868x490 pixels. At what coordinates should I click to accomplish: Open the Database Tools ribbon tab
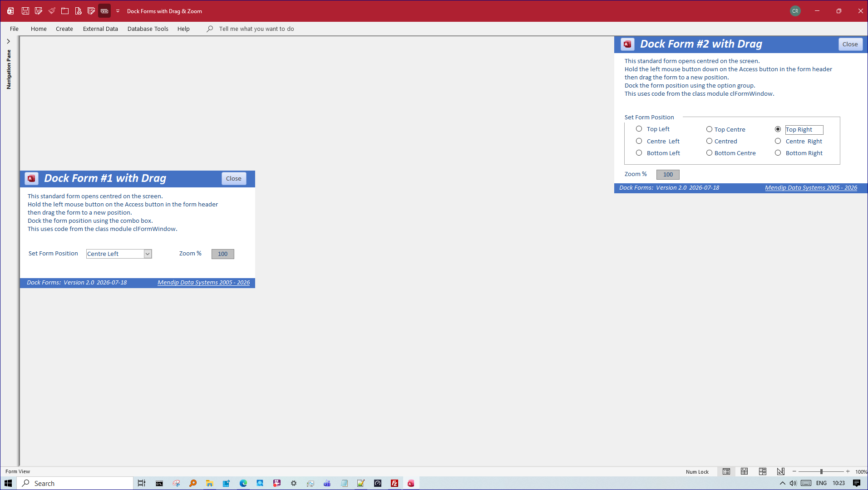click(x=148, y=29)
